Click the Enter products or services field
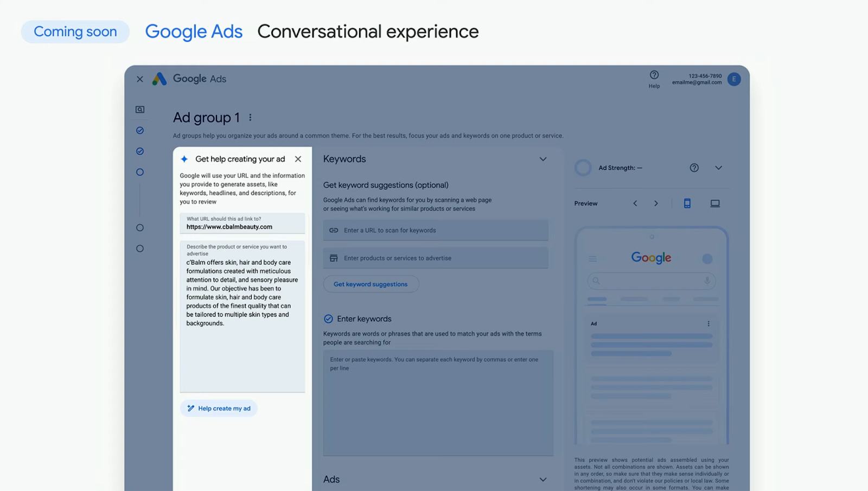 coord(436,258)
